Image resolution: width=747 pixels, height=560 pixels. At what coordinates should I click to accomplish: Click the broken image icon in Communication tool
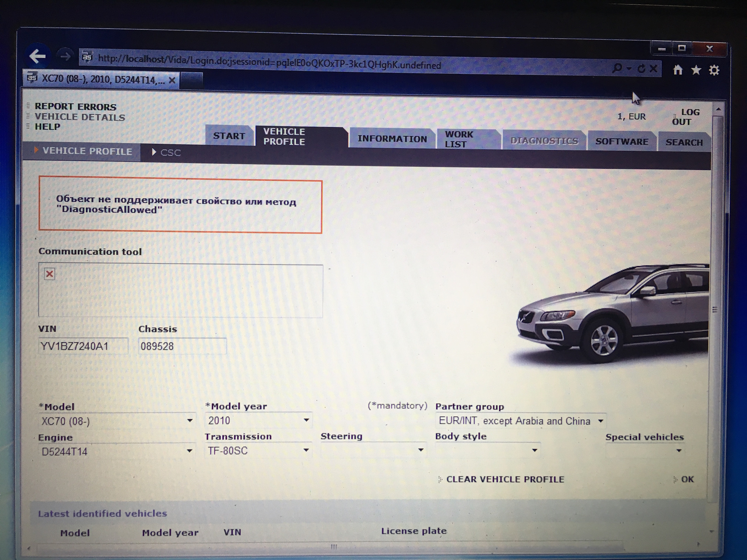pyautogui.click(x=50, y=274)
